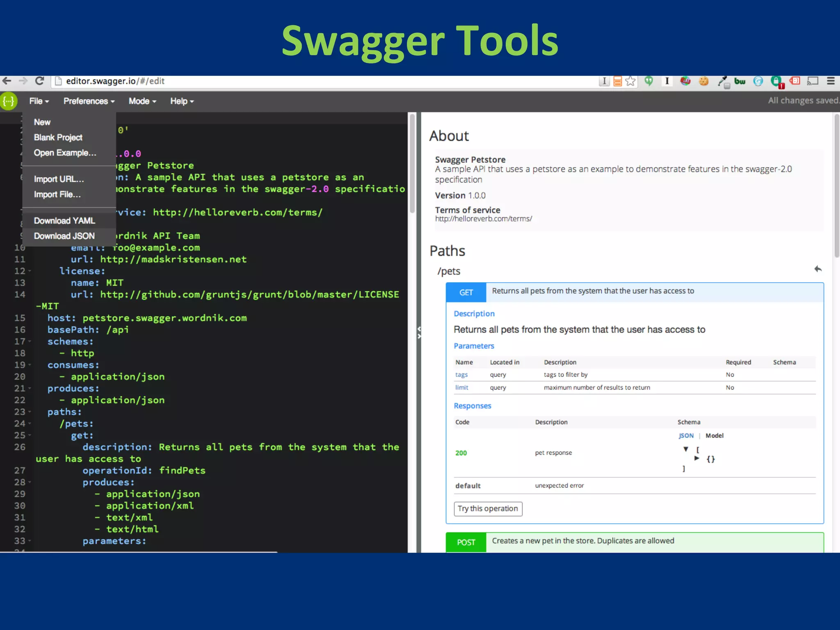Open the Chrome hamburger menu
840x630 pixels.
click(831, 81)
